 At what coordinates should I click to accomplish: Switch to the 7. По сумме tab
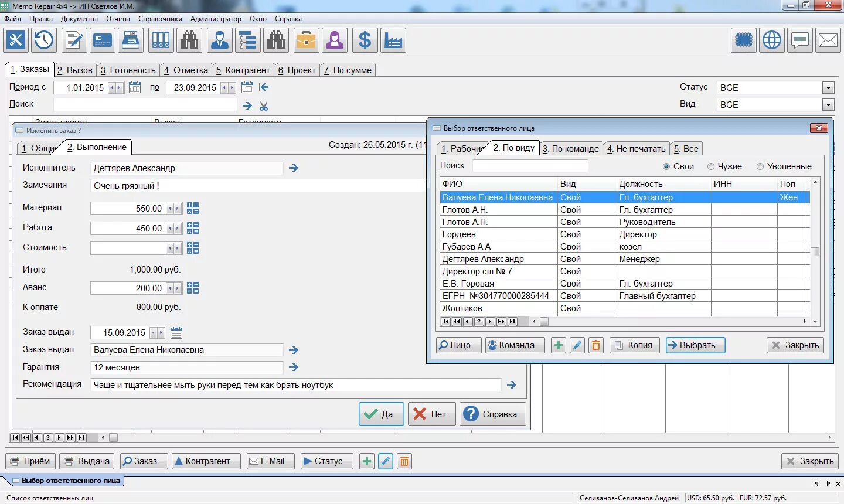[348, 70]
